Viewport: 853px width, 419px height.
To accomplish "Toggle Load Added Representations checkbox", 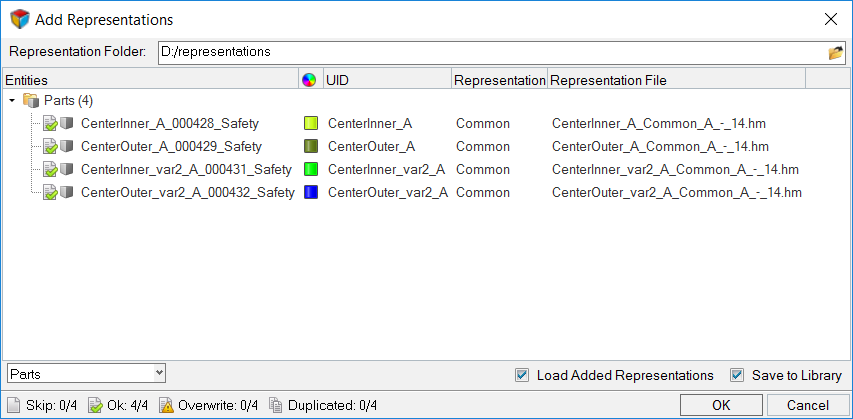I will pos(522,375).
